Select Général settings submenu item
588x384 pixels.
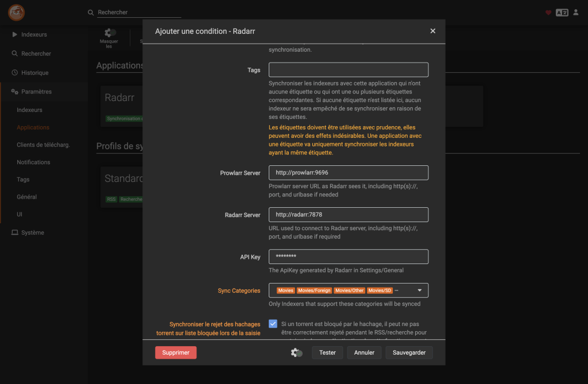click(x=26, y=197)
